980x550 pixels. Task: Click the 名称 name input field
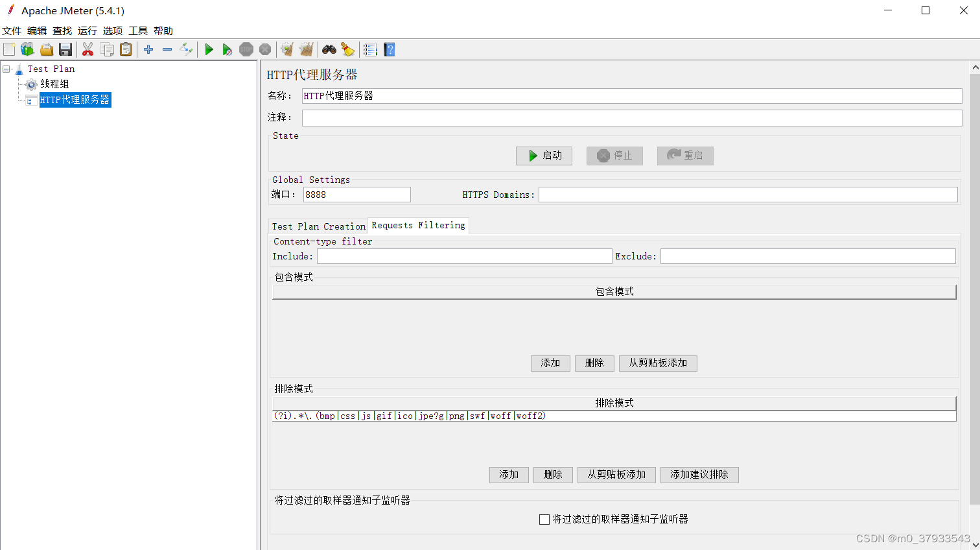coord(632,96)
